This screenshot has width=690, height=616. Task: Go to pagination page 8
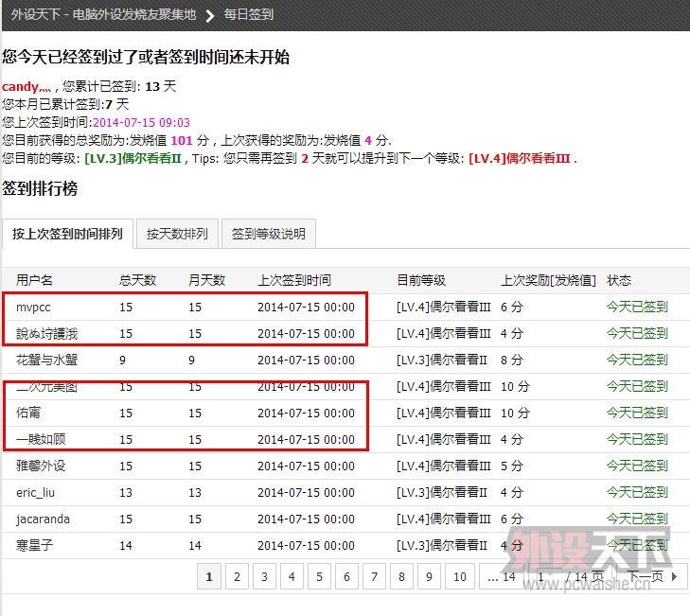(401, 576)
